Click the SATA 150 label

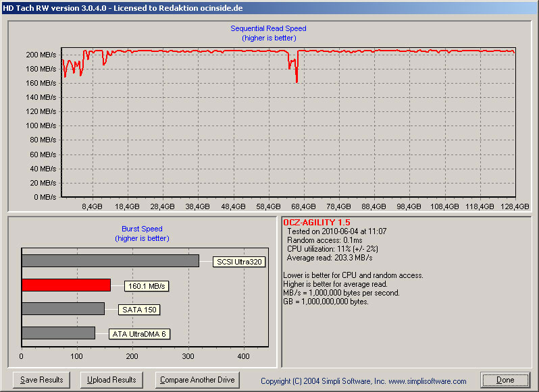point(139,310)
